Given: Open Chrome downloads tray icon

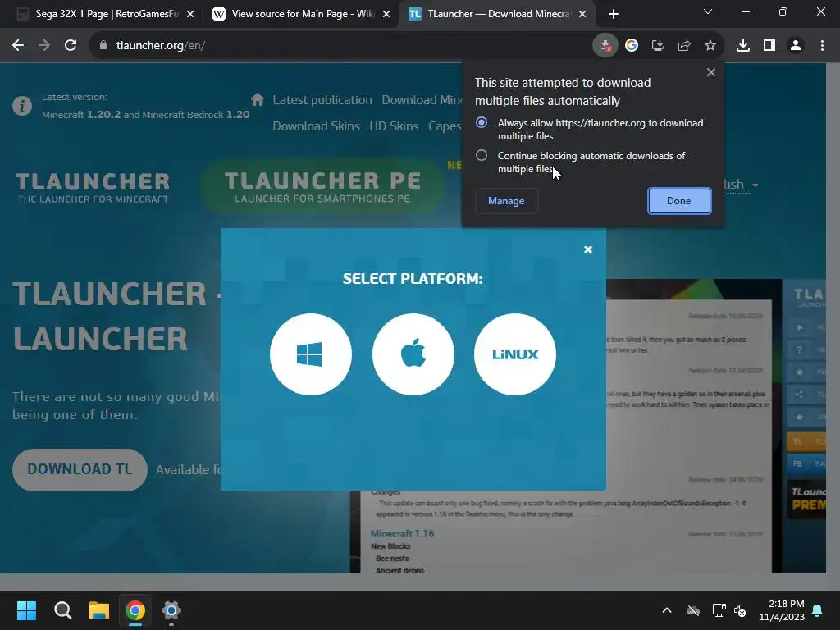Looking at the screenshot, I should click(743, 46).
